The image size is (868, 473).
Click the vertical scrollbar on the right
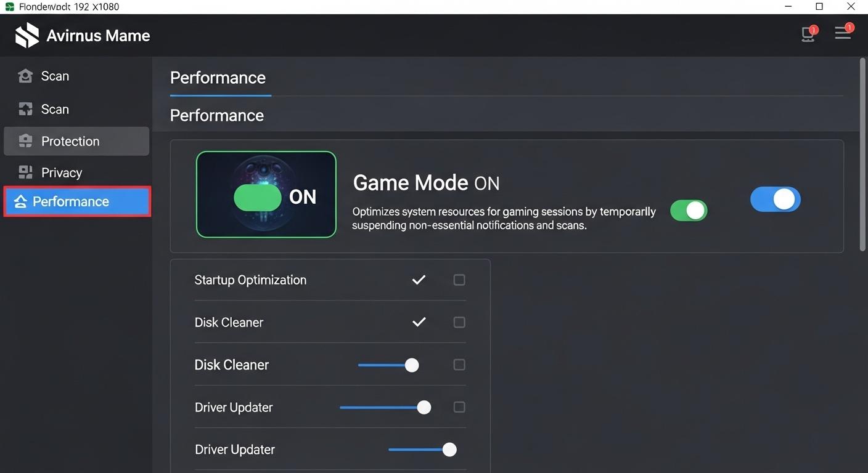(x=862, y=154)
